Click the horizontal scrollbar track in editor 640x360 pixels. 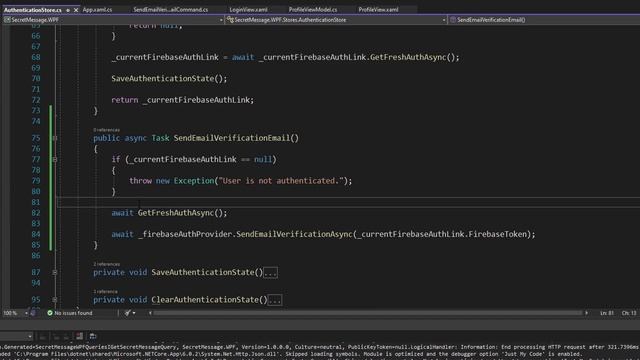pos(368,313)
